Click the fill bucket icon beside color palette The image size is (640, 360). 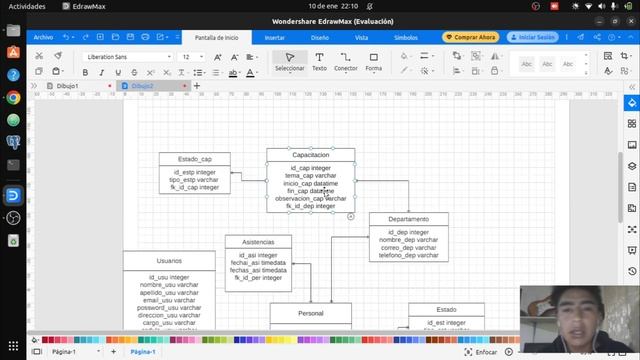pyautogui.click(x=35, y=340)
